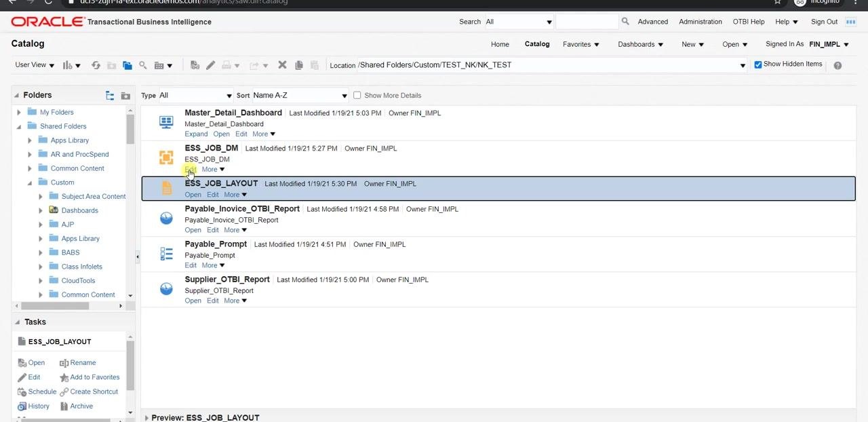Toggle the Show Hidden Items checkbox

tap(758, 64)
